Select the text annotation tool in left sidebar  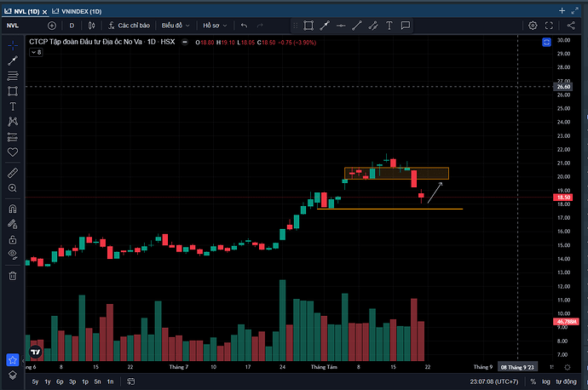pos(13,106)
